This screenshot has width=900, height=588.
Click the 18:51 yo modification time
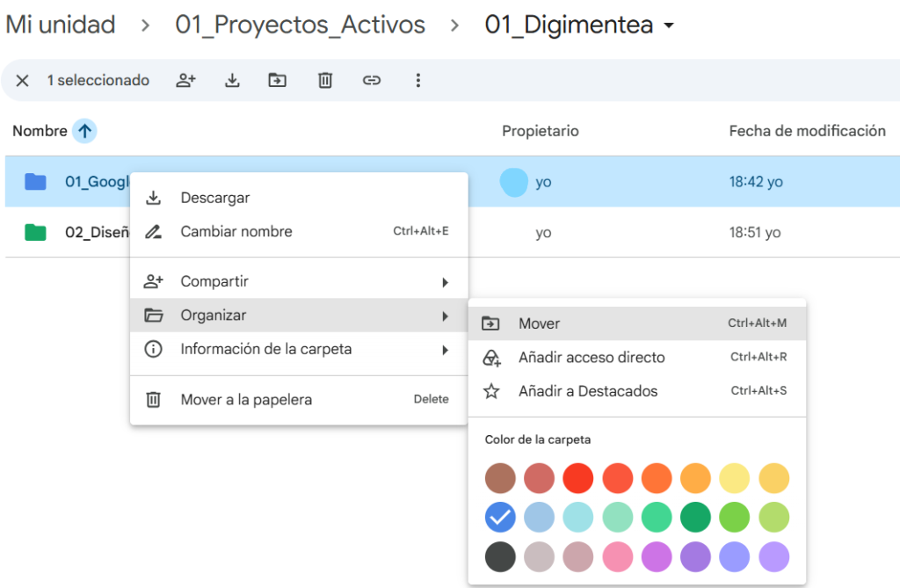click(x=755, y=233)
